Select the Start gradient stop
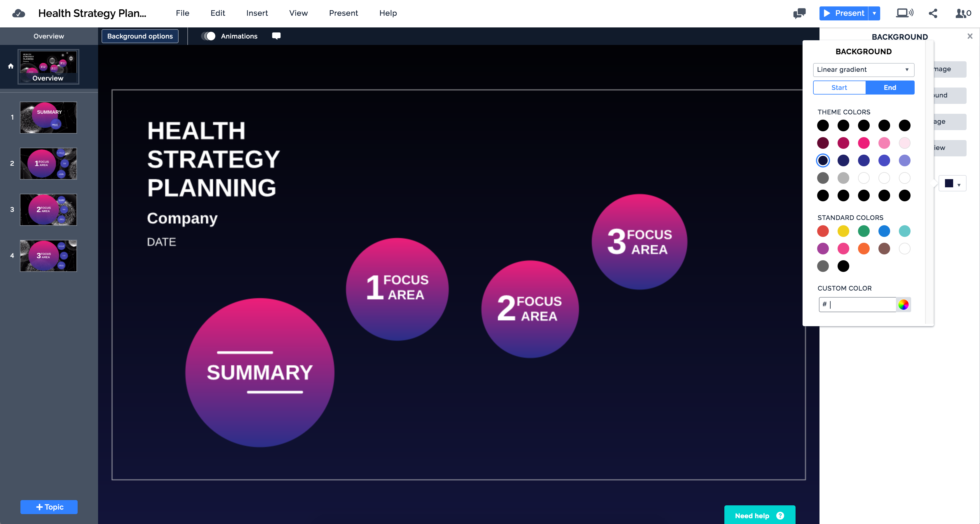This screenshot has width=980, height=524. pos(839,88)
